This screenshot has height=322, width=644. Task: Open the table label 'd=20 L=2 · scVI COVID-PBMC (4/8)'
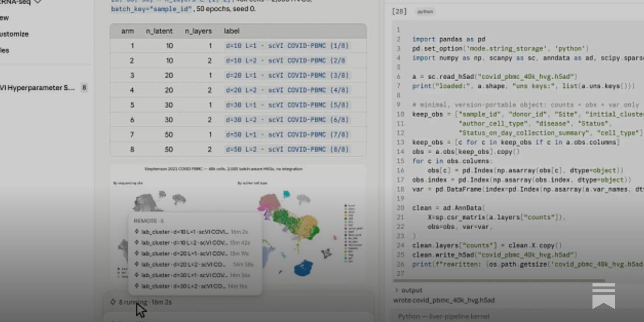[x=287, y=90]
